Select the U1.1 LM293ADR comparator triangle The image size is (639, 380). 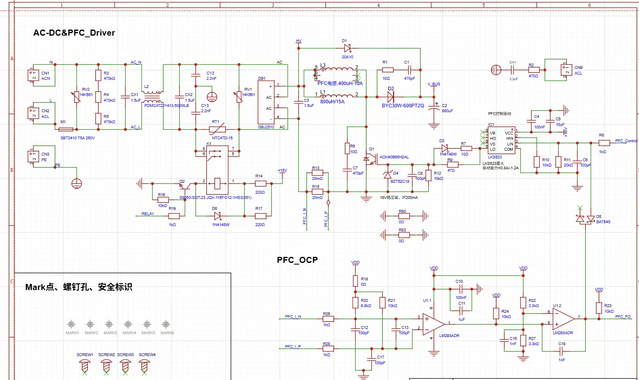(433, 324)
